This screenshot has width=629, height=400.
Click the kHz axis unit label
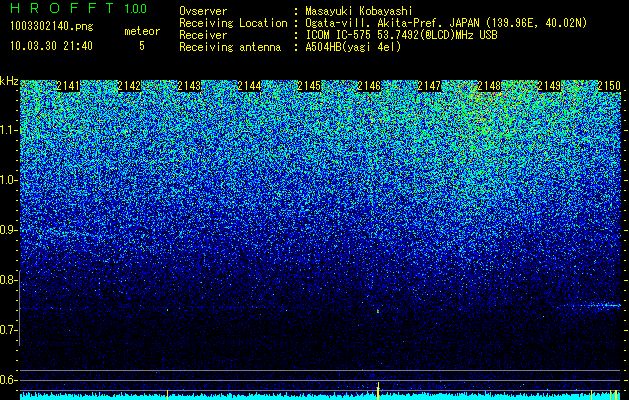click(x=9, y=81)
